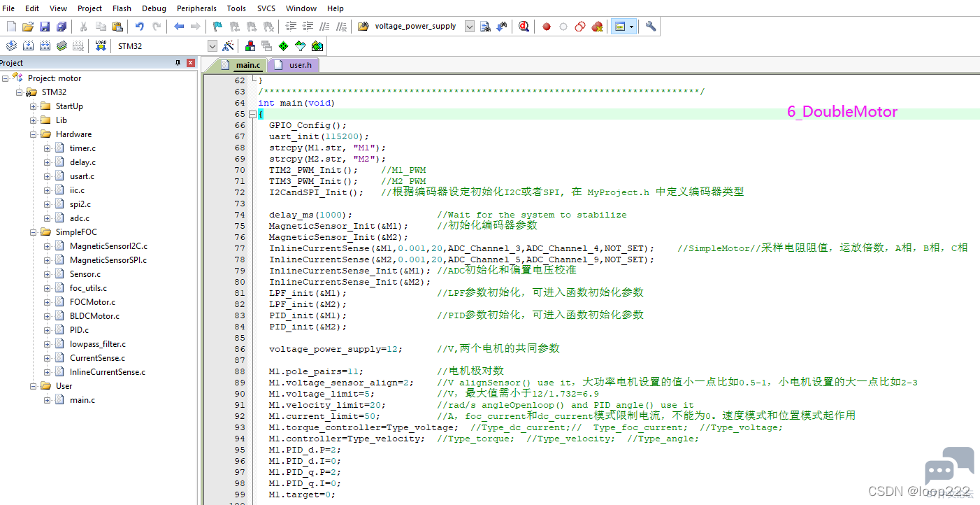
Task: Disable all breakpoints with double-circle icon
Action: 580,27
